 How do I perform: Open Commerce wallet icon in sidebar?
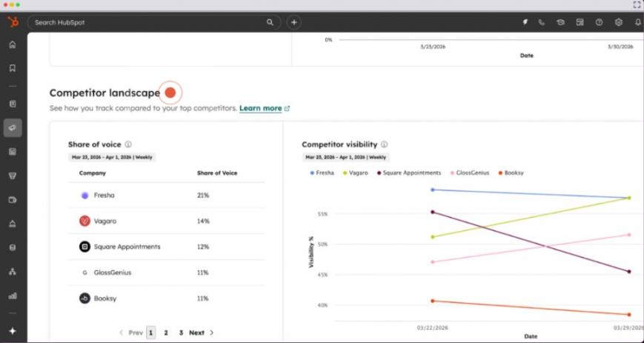point(13,199)
